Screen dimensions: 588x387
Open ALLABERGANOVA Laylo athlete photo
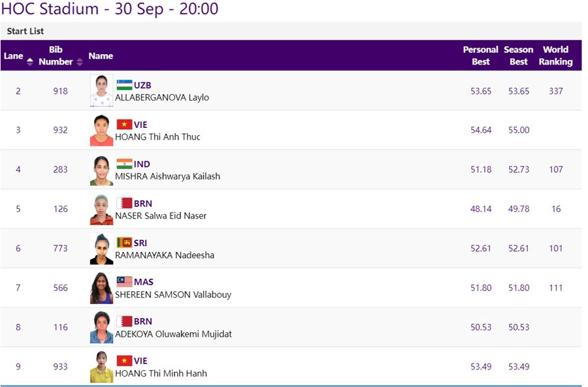point(101,91)
